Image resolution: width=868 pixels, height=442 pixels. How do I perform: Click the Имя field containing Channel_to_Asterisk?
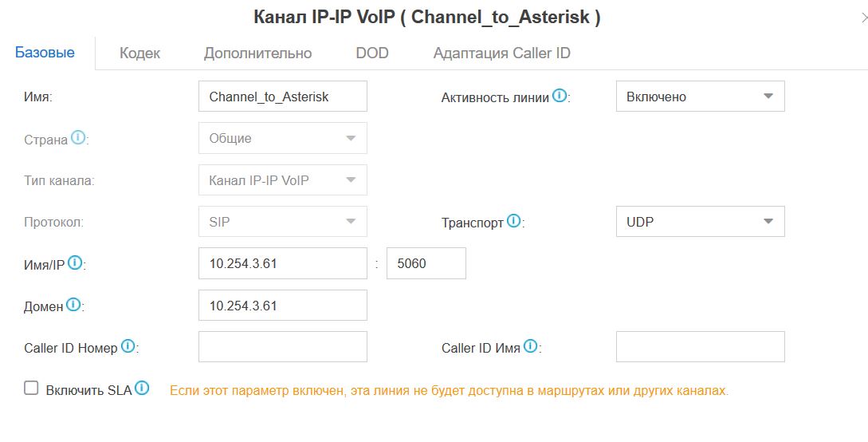tap(283, 97)
